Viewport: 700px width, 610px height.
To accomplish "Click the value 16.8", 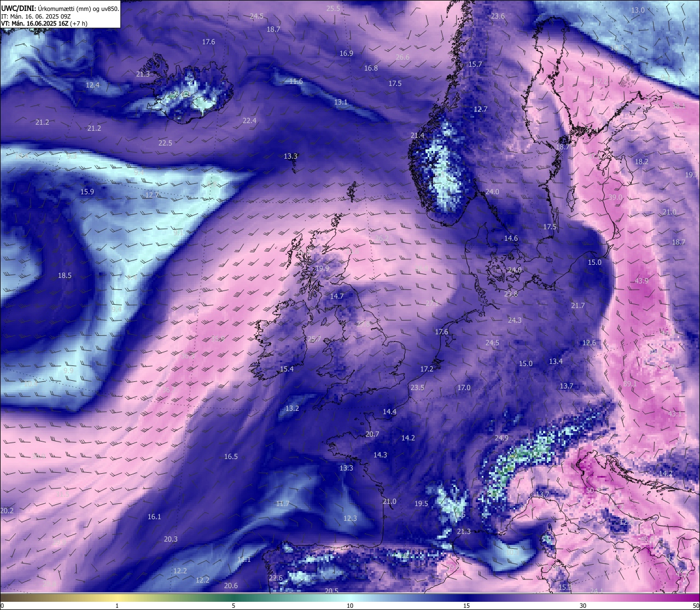I will [371, 68].
